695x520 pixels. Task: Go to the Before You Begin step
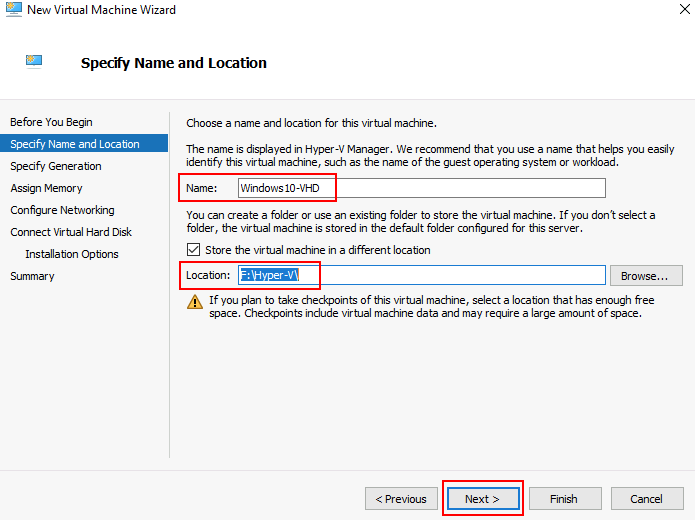51,122
